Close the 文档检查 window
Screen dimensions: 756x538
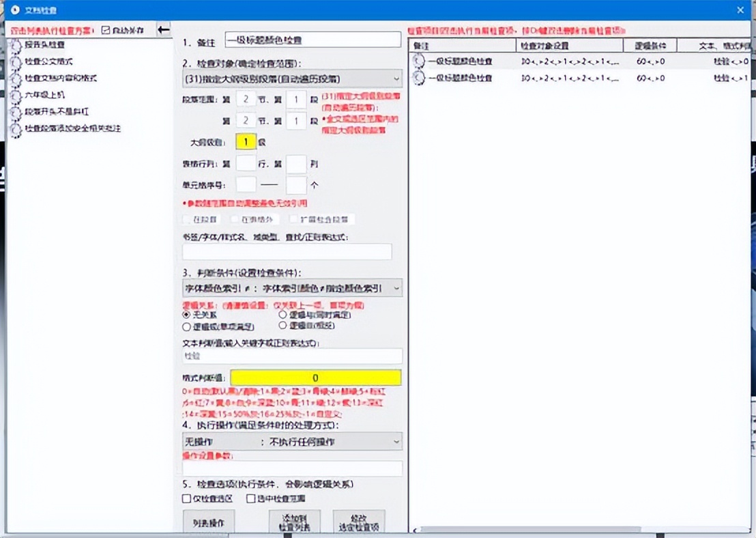[x=740, y=10]
